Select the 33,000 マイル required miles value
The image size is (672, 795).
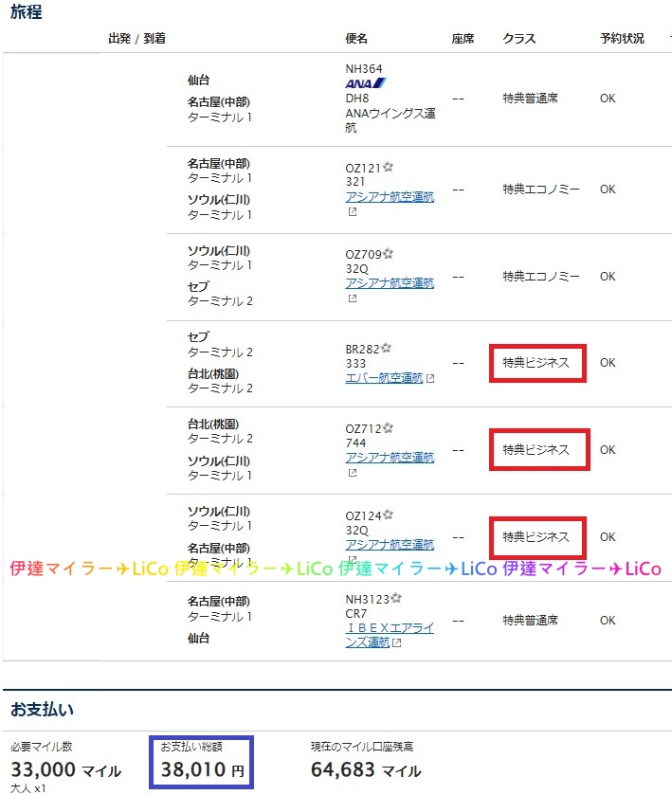coord(66,769)
